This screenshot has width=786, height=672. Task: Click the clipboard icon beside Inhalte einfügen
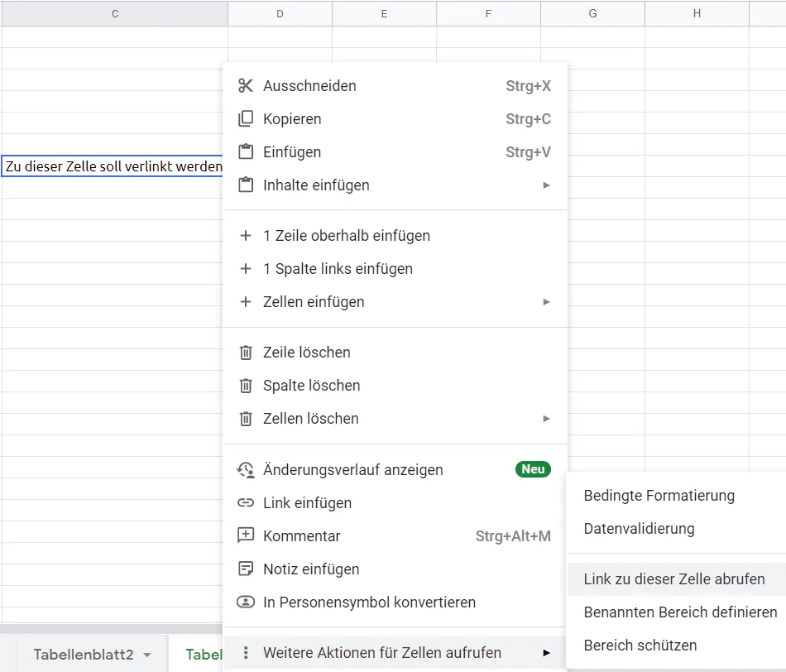(245, 185)
